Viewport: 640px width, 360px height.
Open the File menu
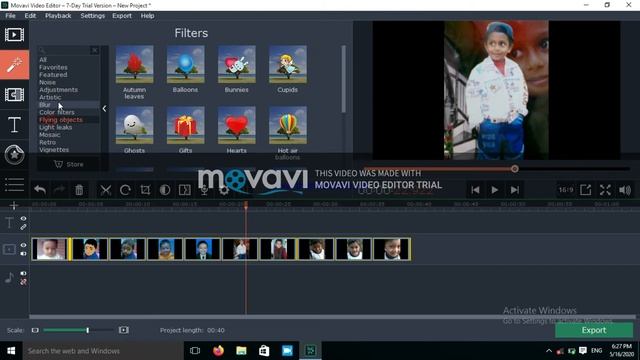(10, 16)
